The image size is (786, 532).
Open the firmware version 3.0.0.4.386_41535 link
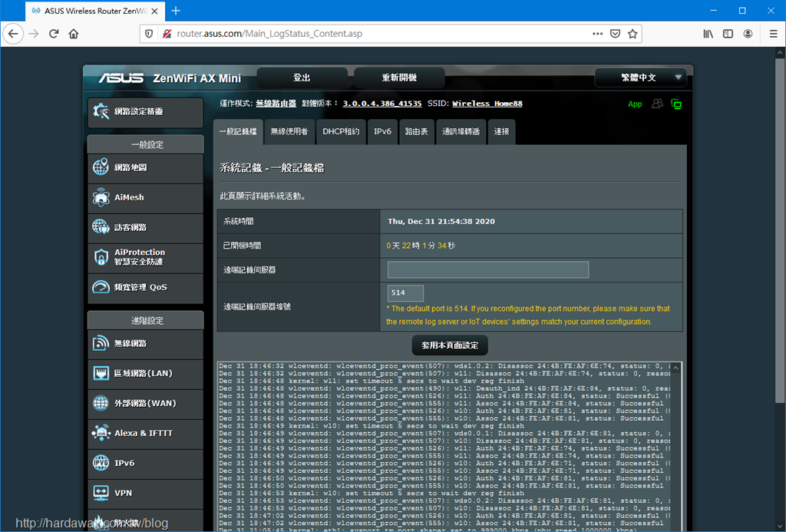tap(382, 104)
